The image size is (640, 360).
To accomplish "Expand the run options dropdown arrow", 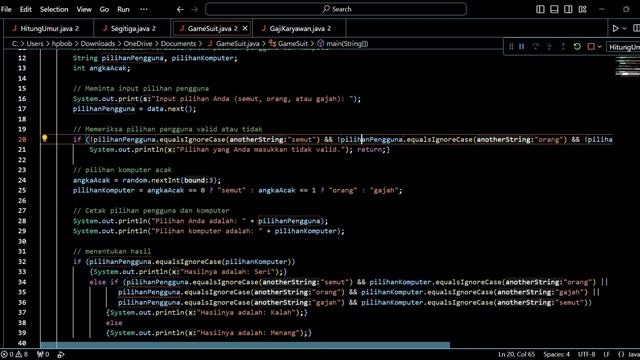I will point(624,28).
